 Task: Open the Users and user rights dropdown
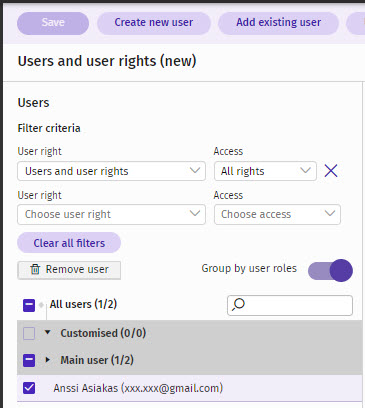tap(111, 171)
